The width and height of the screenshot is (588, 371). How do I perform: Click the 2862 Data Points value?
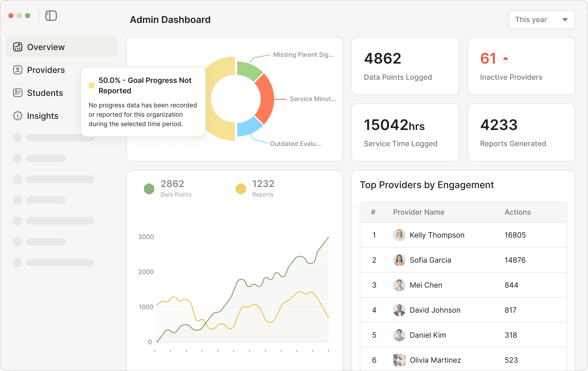coord(172,184)
